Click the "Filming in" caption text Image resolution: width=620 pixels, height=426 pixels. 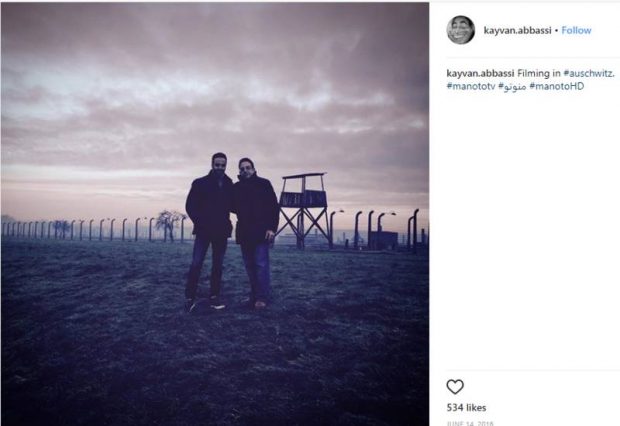(x=537, y=73)
